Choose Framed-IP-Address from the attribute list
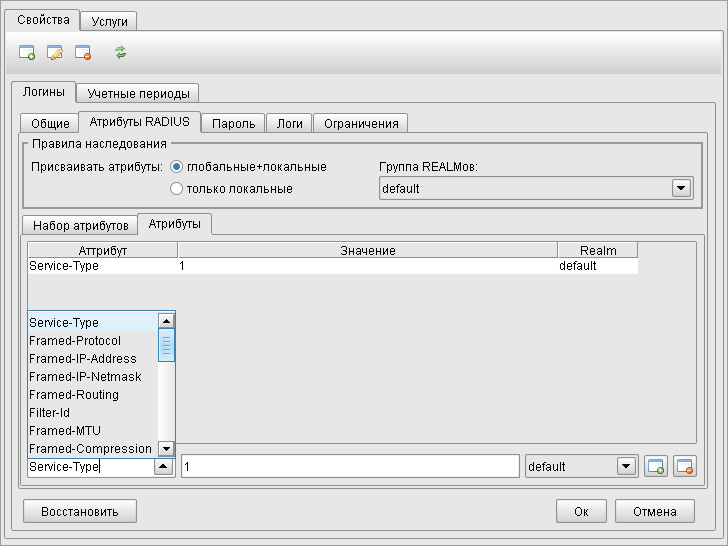This screenshot has height=546, width=728. pyautogui.click(x=83, y=359)
